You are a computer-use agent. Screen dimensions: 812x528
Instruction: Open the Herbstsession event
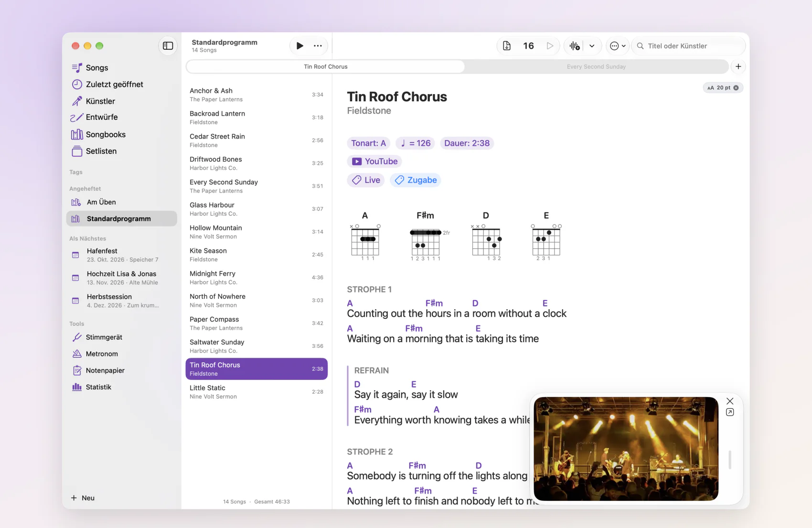pos(122,301)
